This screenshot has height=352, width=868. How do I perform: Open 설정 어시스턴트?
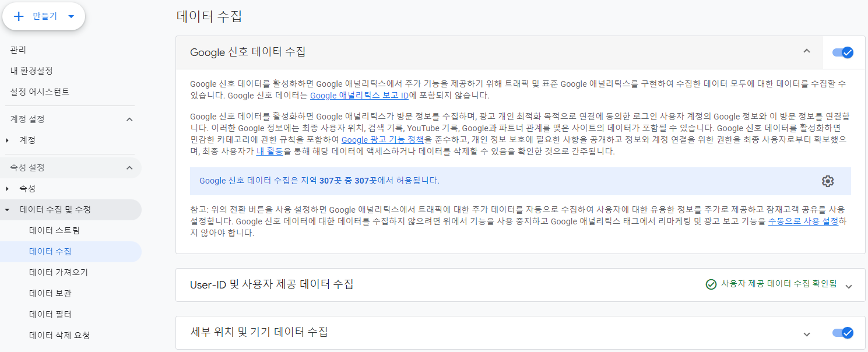(x=40, y=92)
